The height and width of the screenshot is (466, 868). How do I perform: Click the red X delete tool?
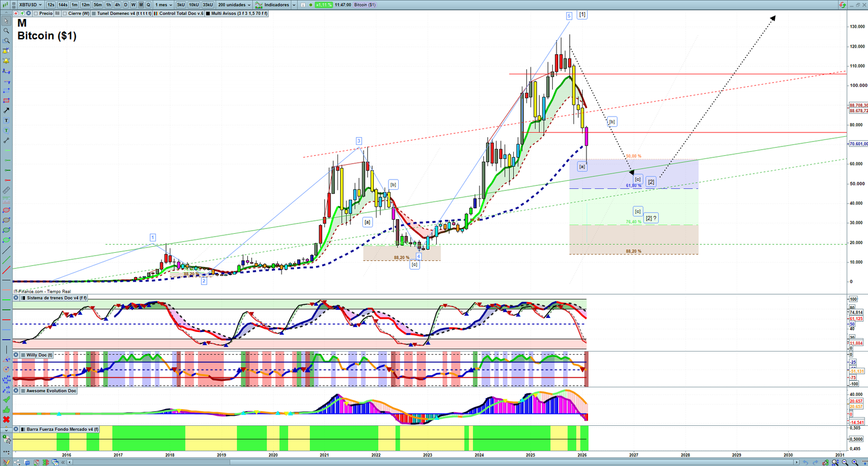(7, 419)
